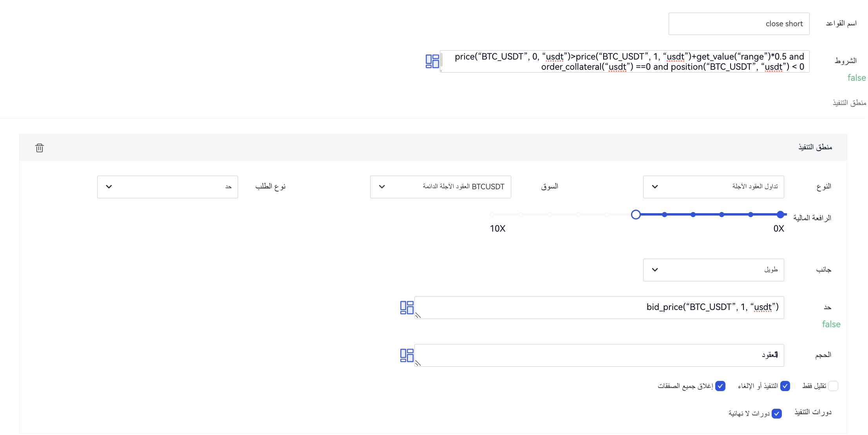
Task: Click the الحجم (size) input field
Action: tap(599, 355)
